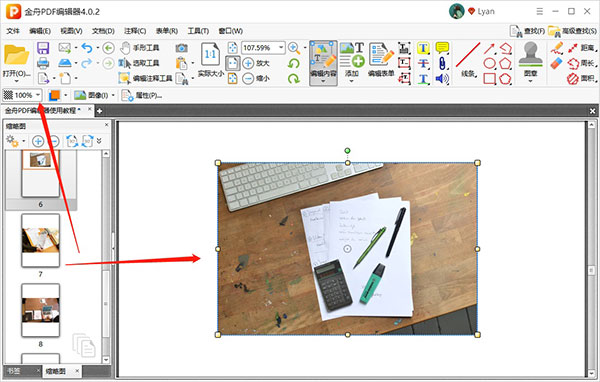Click the 实际大小 actual size button
600x382 pixels.
pyautogui.click(x=210, y=60)
